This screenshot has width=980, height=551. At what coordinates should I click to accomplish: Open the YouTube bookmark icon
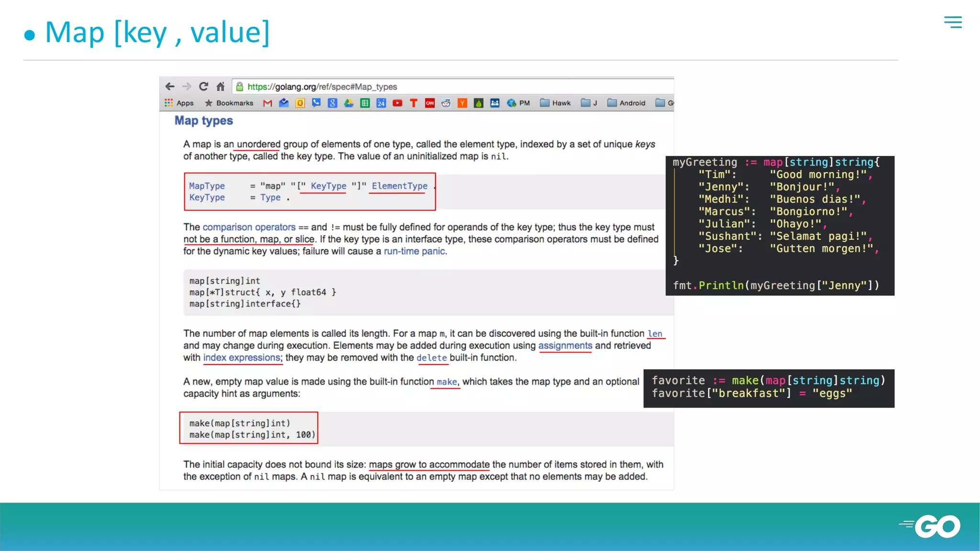point(397,103)
